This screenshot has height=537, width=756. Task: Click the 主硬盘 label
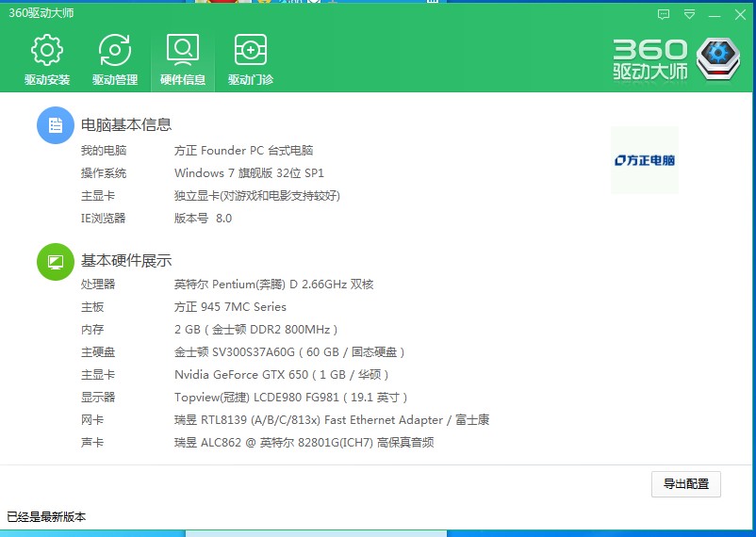coord(98,352)
